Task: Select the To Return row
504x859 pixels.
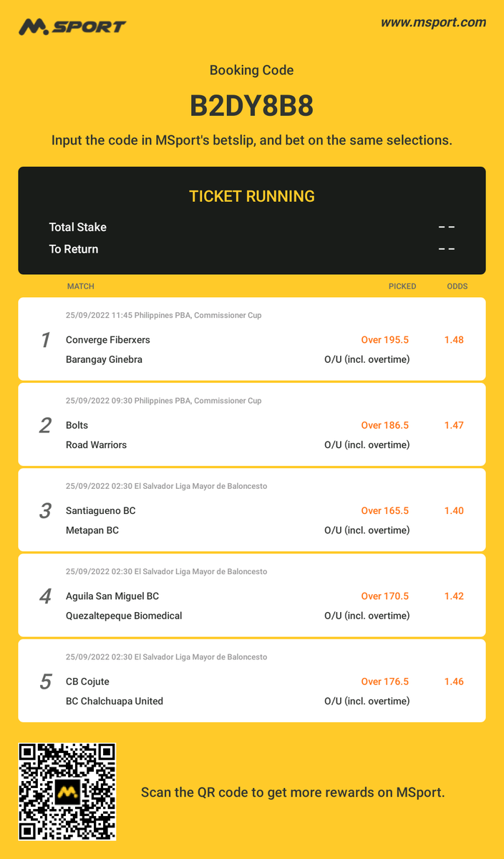Action: (252, 249)
